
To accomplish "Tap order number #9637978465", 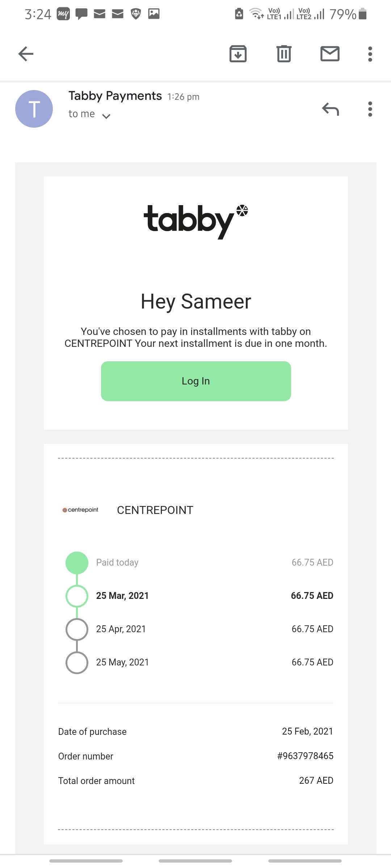I will (x=305, y=756).
